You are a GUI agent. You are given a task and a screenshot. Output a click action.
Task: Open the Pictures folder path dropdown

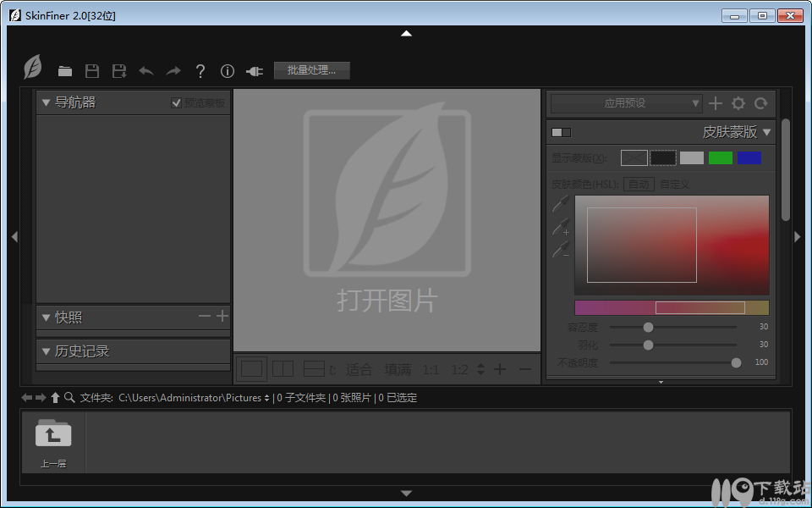pos(195,398)
